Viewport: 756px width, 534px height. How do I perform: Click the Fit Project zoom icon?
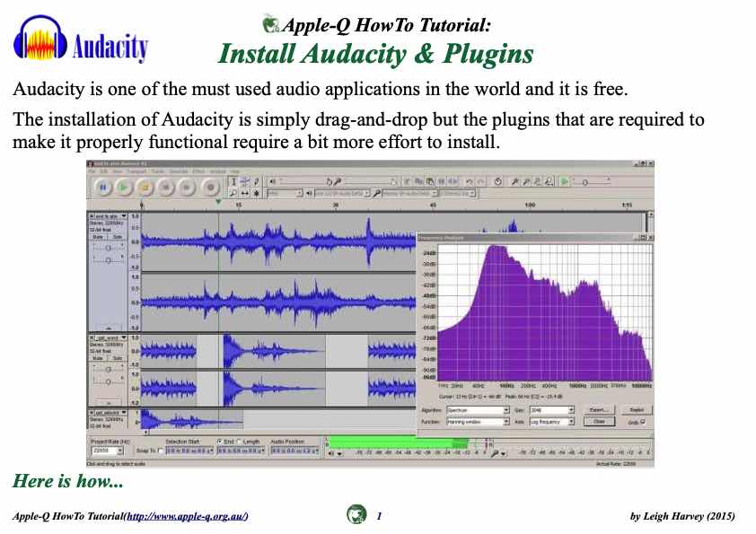549,181
